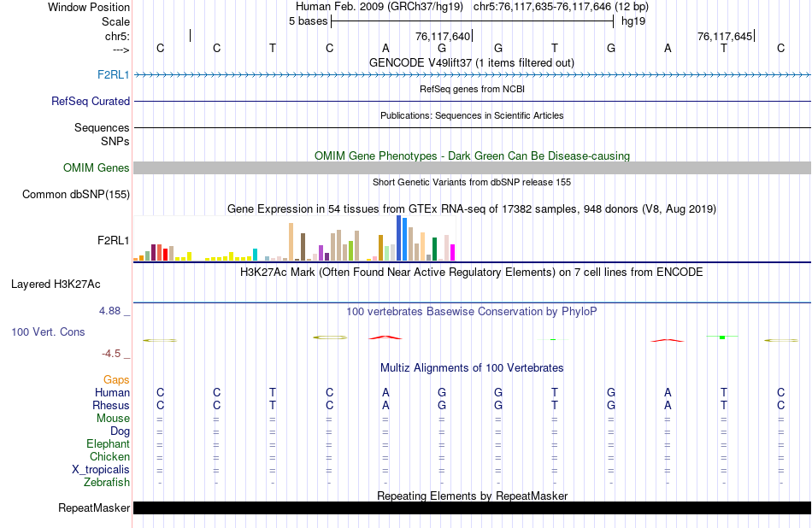
Task: Select the Mouse species label
Action: click(x=114, y=419)
